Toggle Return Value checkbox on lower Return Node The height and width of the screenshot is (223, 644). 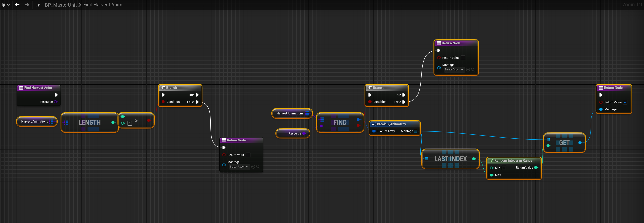[248, 155]
